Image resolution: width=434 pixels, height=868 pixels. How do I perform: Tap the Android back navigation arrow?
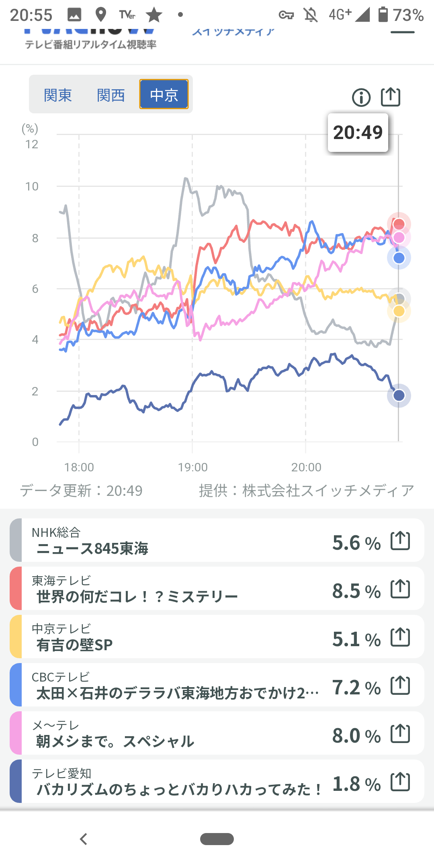click(x=84, y=839)
